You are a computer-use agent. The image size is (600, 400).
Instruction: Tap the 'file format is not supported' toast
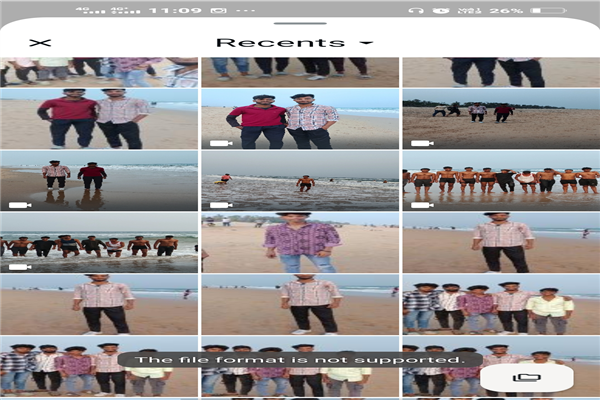[299, 359]
